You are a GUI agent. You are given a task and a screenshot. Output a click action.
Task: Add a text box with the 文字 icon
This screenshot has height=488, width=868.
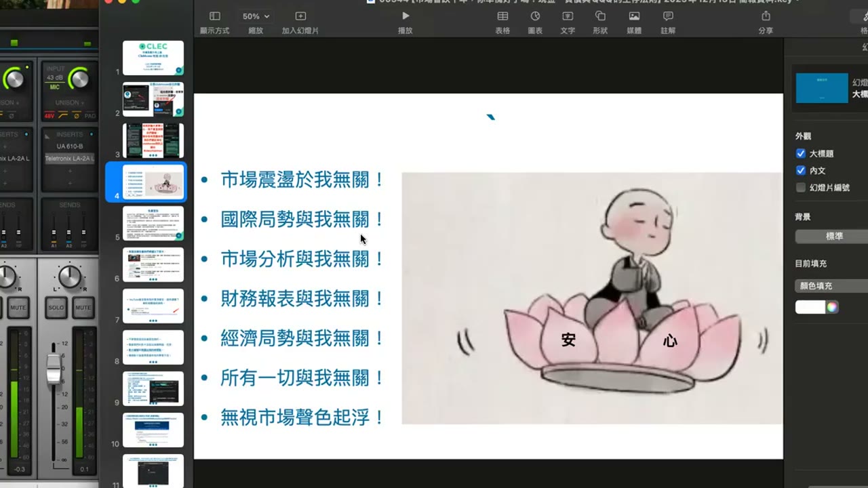(568, 16)
